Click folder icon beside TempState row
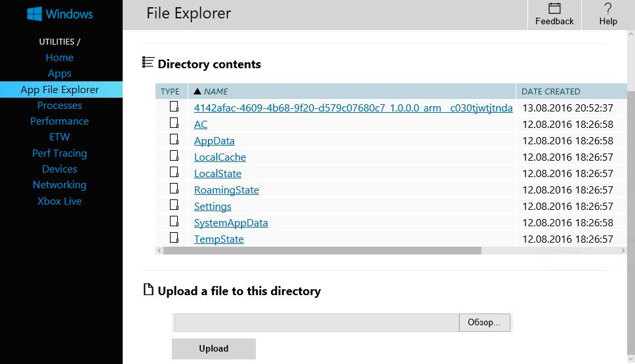Viewport: 635px width, 364px height. (174, 238)
